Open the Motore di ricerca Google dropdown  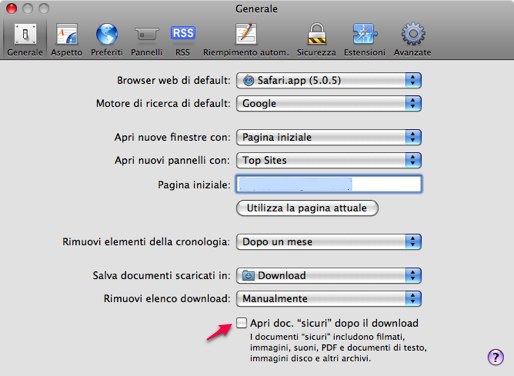tap(329, 103)
